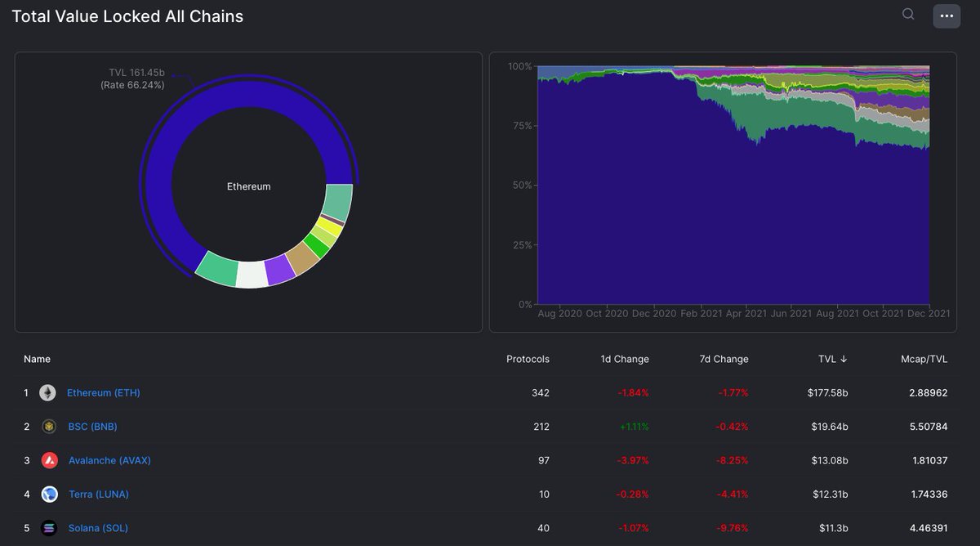
Task: Click the Ethereum coin logo in row 1
Action: (48, 393)
